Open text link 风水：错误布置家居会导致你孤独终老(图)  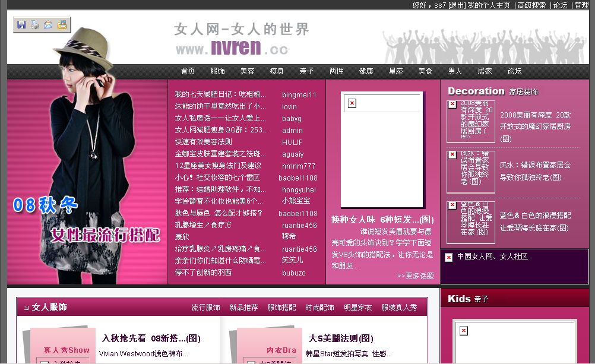[x=536, y=171]
